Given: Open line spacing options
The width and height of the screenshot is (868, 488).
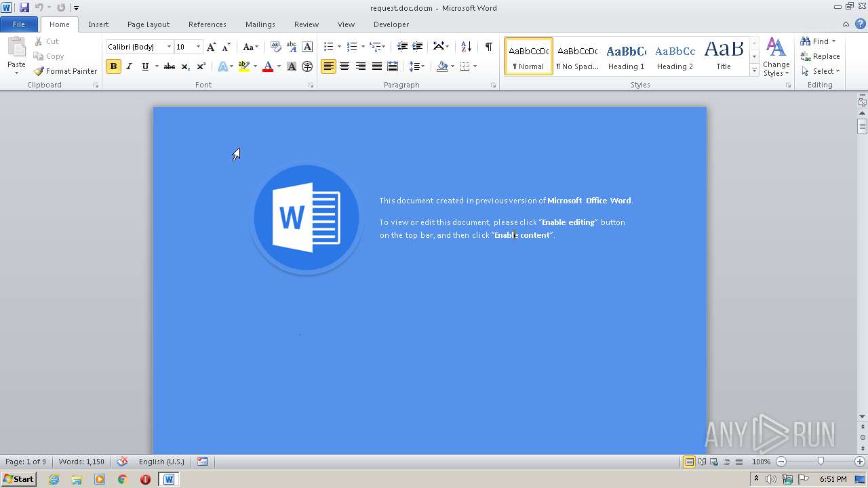Looking at the screenshot, I should 416,66.
